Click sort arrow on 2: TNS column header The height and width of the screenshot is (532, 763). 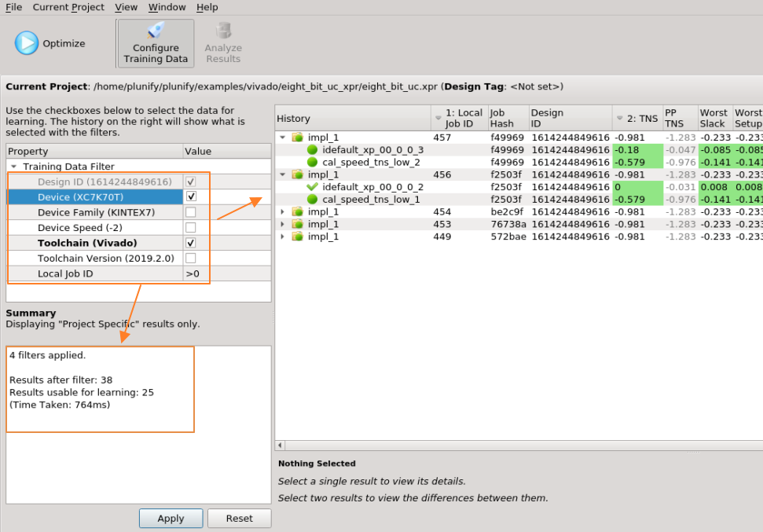point(620,117)
